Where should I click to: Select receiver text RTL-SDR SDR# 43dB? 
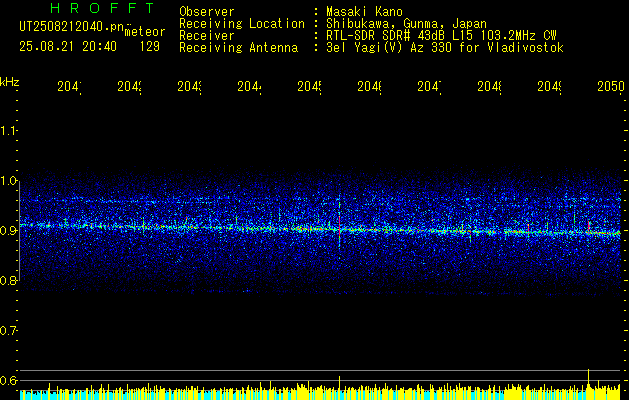[x=387, y=36]
